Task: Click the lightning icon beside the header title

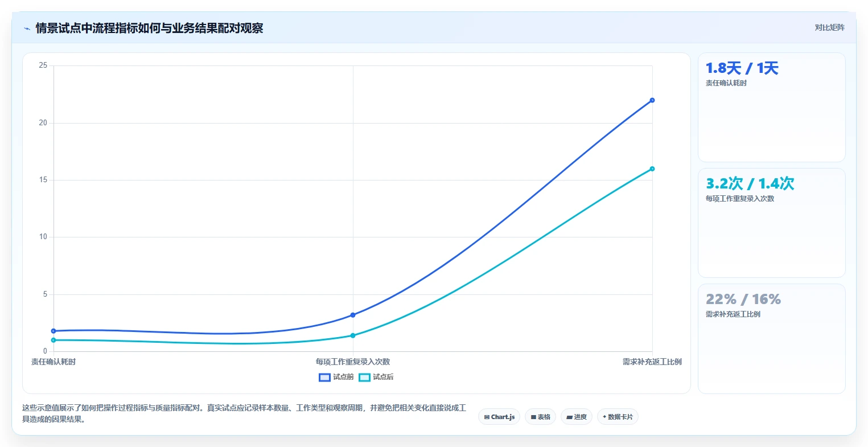Action: tap(27, 28)
